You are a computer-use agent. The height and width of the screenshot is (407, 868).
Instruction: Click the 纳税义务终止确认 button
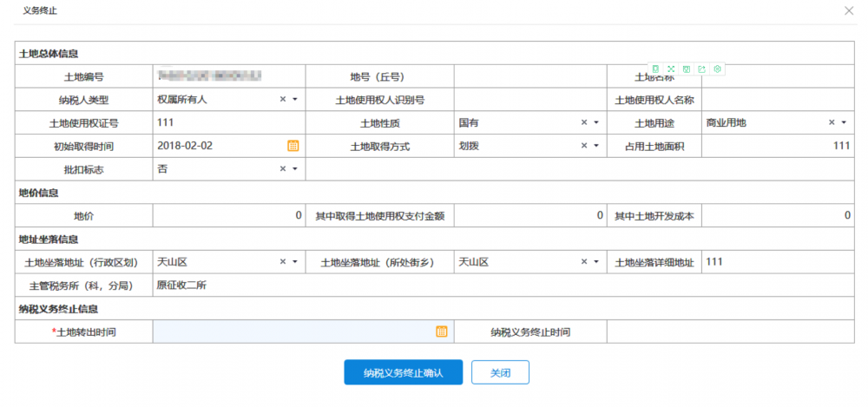pyautogui.click(x=403, y=372)
